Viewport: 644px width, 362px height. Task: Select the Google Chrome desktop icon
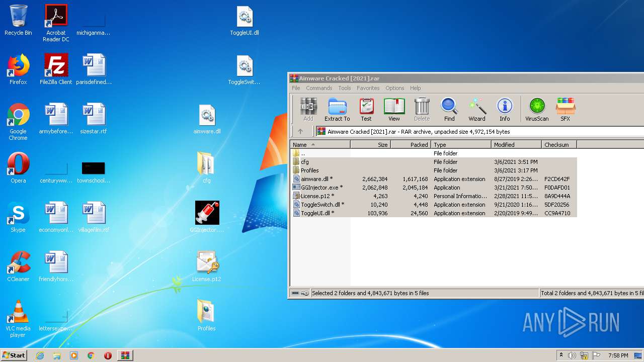(18, 122)
